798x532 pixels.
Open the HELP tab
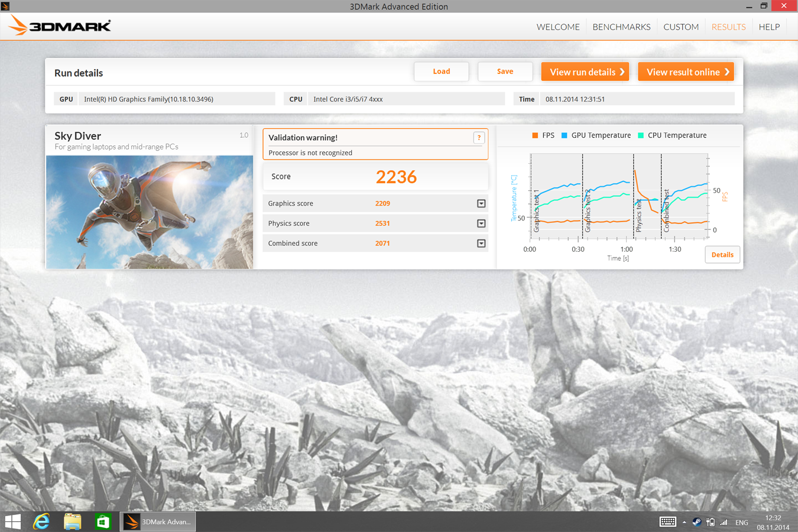point(769,27)
